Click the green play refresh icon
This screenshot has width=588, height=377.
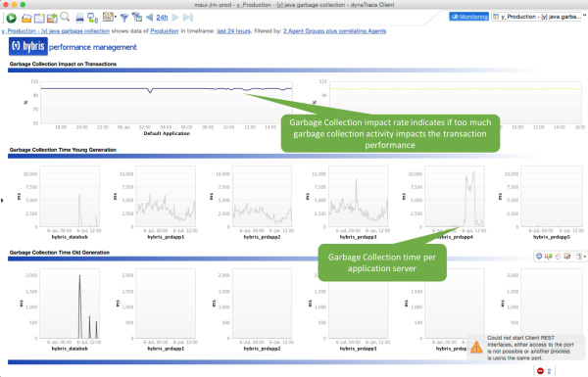pos(11,18)
